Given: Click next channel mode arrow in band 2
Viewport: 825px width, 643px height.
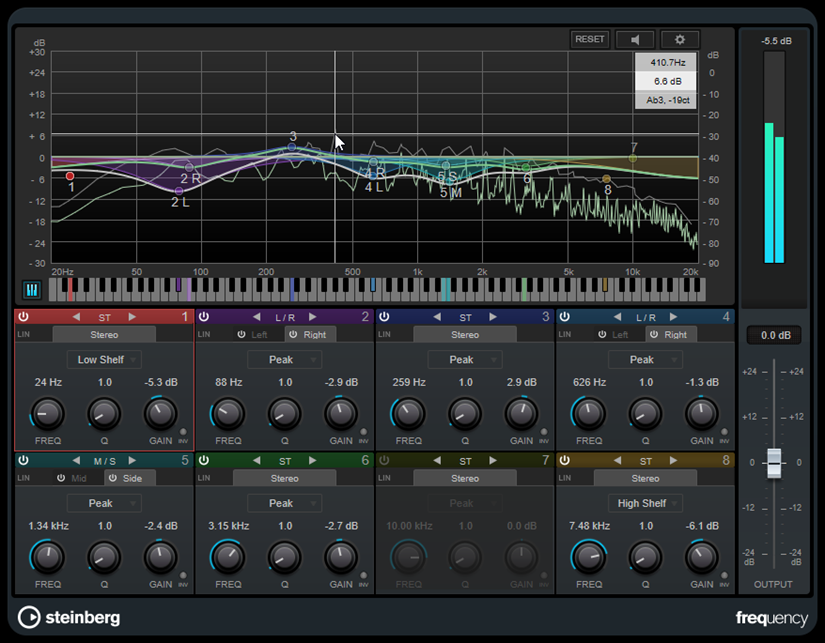Looking at the screenshot, I should click(x=313, y=317).
